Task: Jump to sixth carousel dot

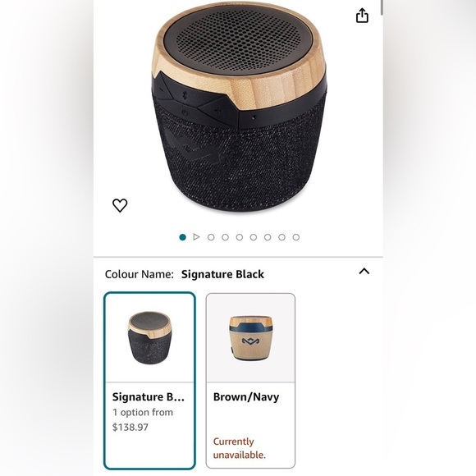Action: click(x=254, y=237)
